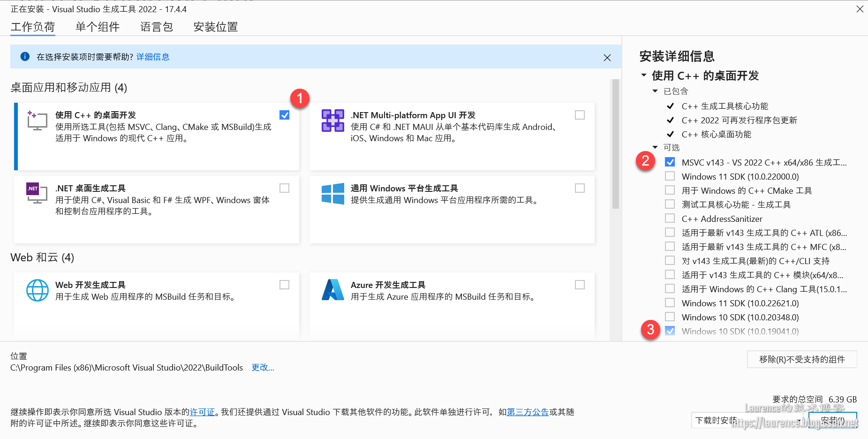Click 移除(R)不受支持的组件 button
This screenshot has height=439, width=868.
pyautogui.click(x=802, y=359)
